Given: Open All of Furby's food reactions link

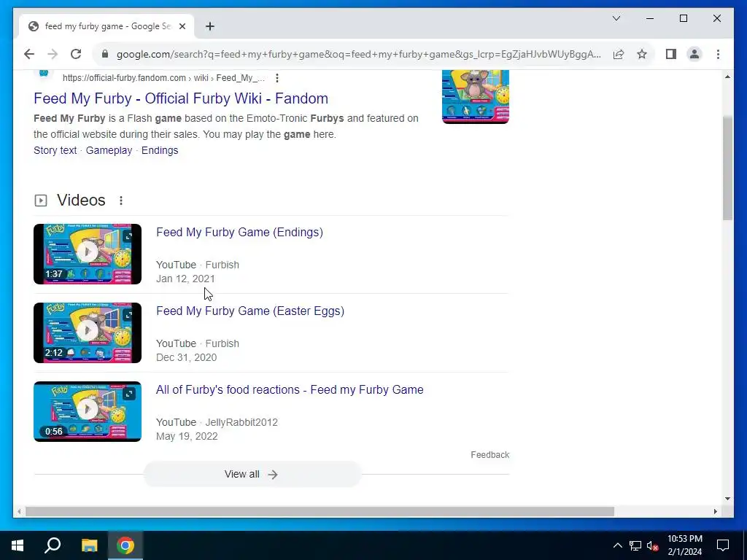Looking at the screenshot, I should [x=290, y=389].
